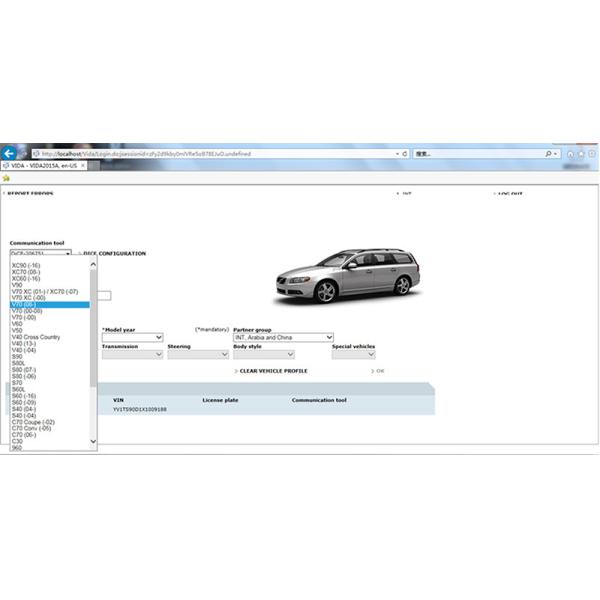The image size is (600, 600).
Task: Click the REPORT ERRORS link
Action: pyautogui.click(x=30, y=194)
